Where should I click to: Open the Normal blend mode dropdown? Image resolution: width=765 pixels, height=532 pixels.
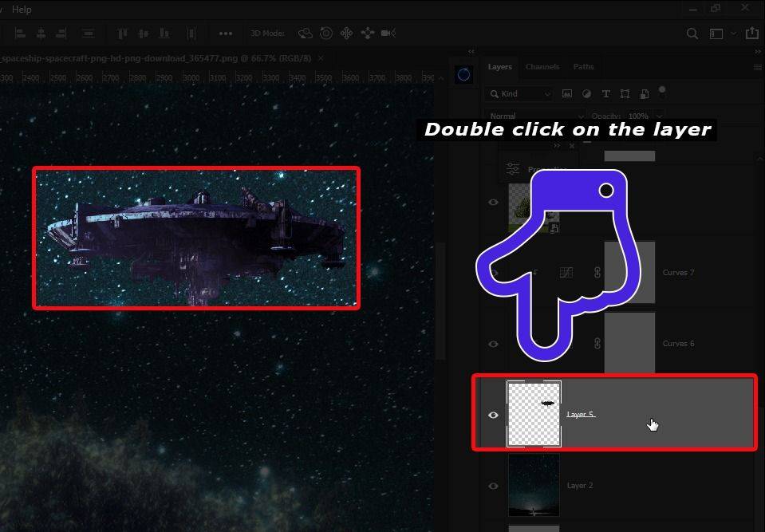pyautogui.click(x=536, y=116)
